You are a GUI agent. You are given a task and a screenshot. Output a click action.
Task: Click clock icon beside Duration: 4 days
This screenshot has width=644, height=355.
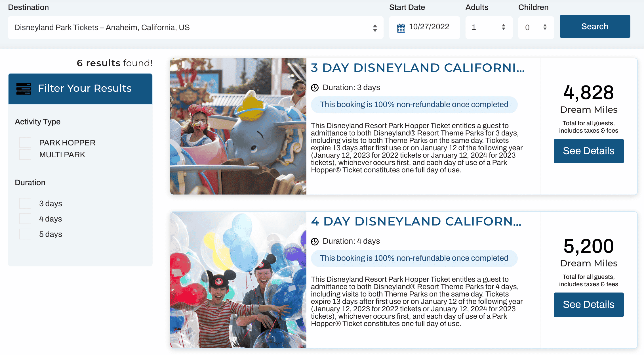(x=315, y=241)
